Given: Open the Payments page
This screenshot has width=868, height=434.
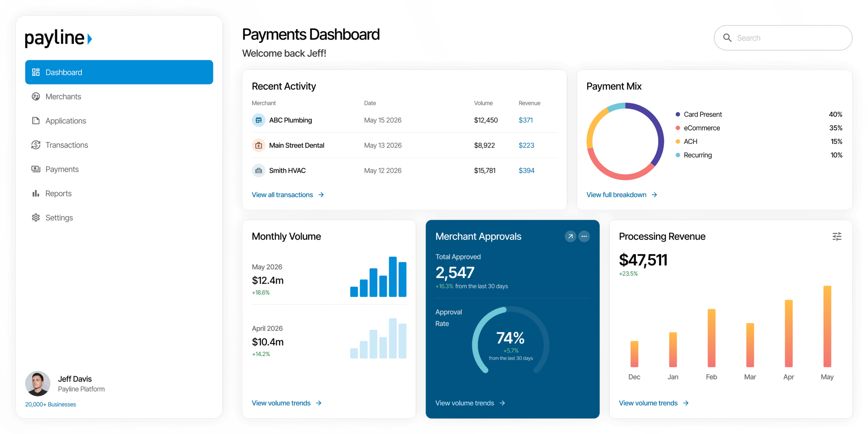Looking at the screenshot, I should (119, 169).
